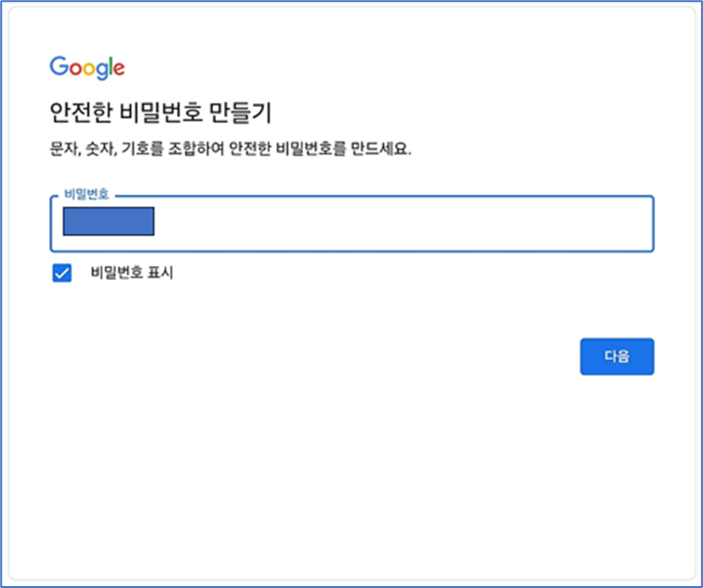Click the red letter e of the Google logo
Viewport: 703px width, 588px height.
(x=119, y=69)
